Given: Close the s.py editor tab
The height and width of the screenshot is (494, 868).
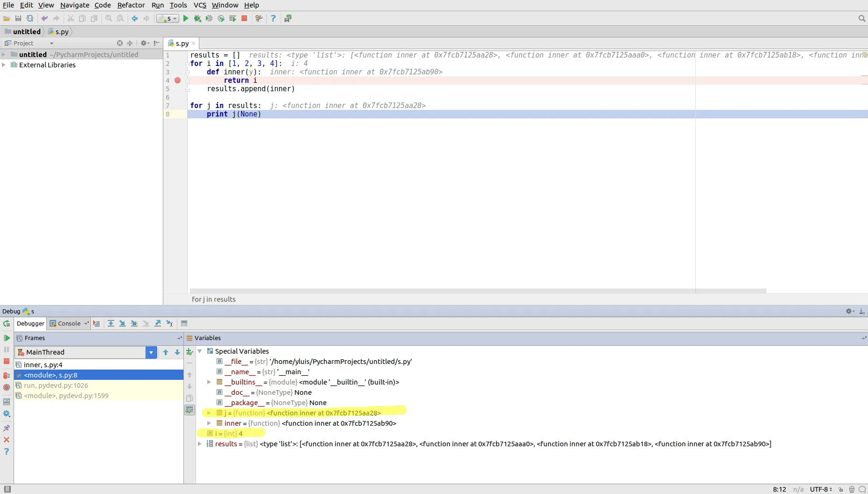Looking at the screenshot, I should coord(194,44).
